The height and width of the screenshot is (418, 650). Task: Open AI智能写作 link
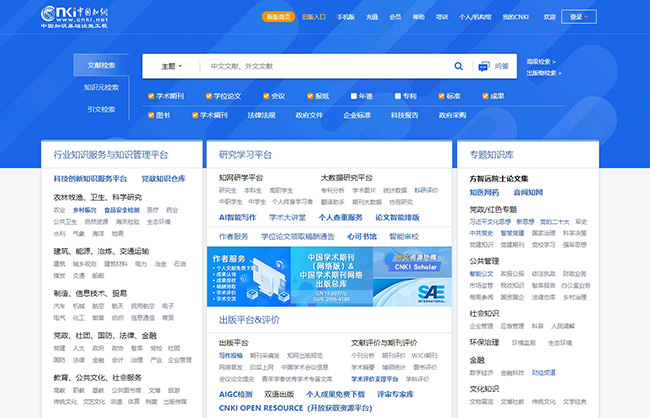point(238,217)
